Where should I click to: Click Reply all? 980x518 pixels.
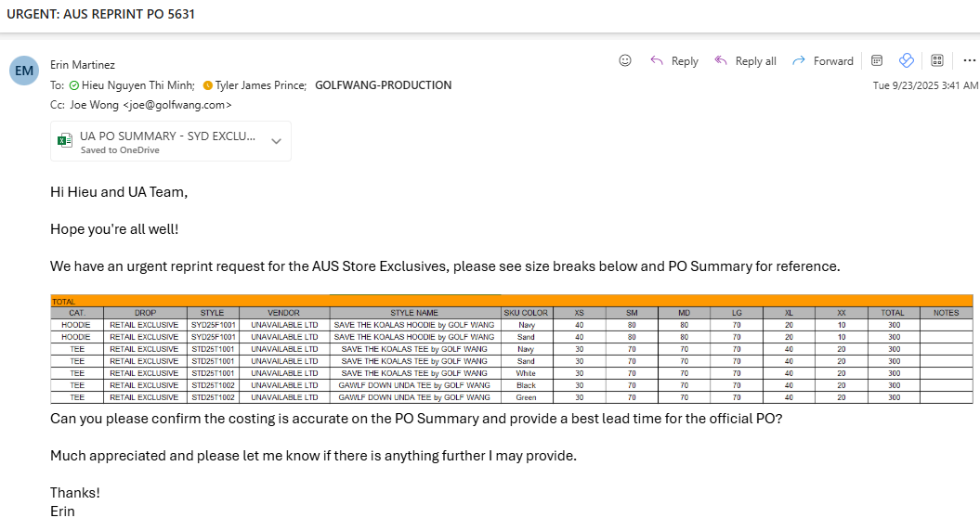click(745, 61)
